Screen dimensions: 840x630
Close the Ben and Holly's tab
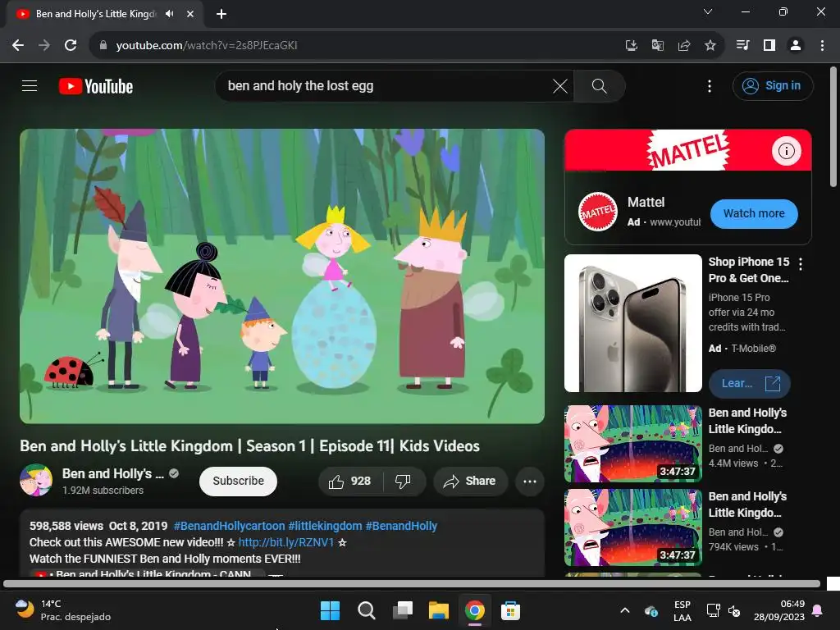click(x=190, y=14)
